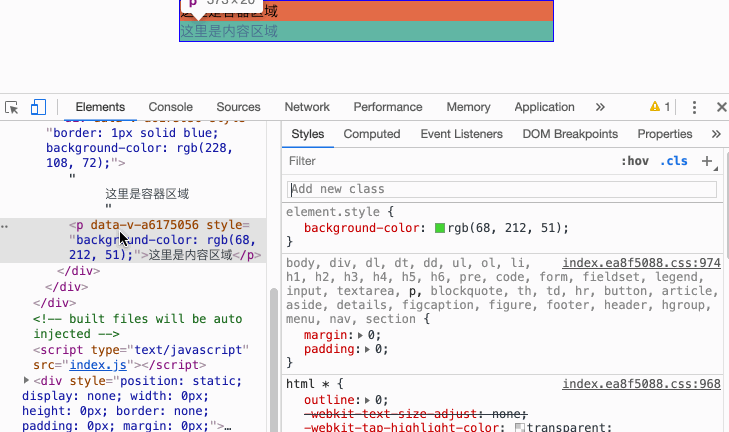729x432 pixels.
Task: Activate the inspect element picker icon
Action: (x=12, y=107)
